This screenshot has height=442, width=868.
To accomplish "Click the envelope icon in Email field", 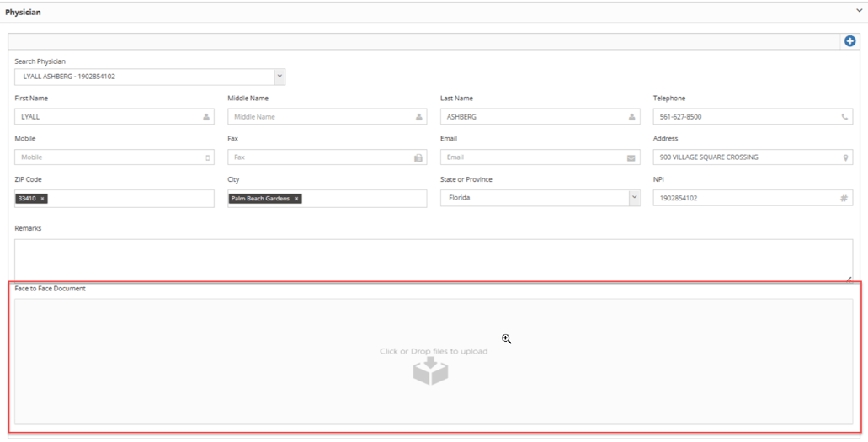I will pos(631,157).
